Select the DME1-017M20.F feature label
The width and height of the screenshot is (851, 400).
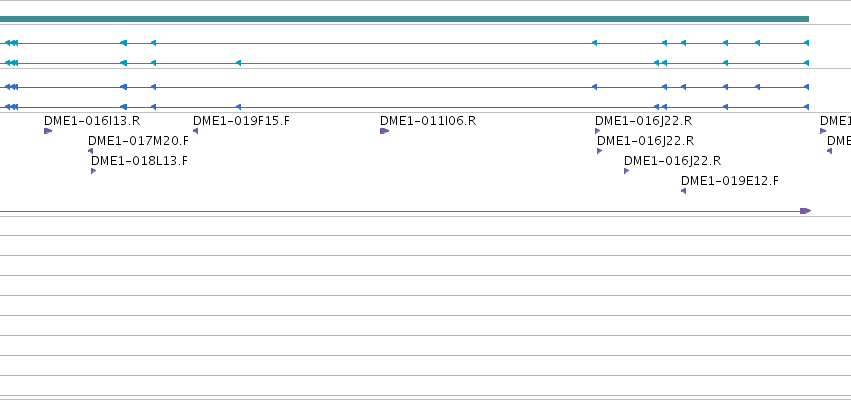click(x=138, y=141)
